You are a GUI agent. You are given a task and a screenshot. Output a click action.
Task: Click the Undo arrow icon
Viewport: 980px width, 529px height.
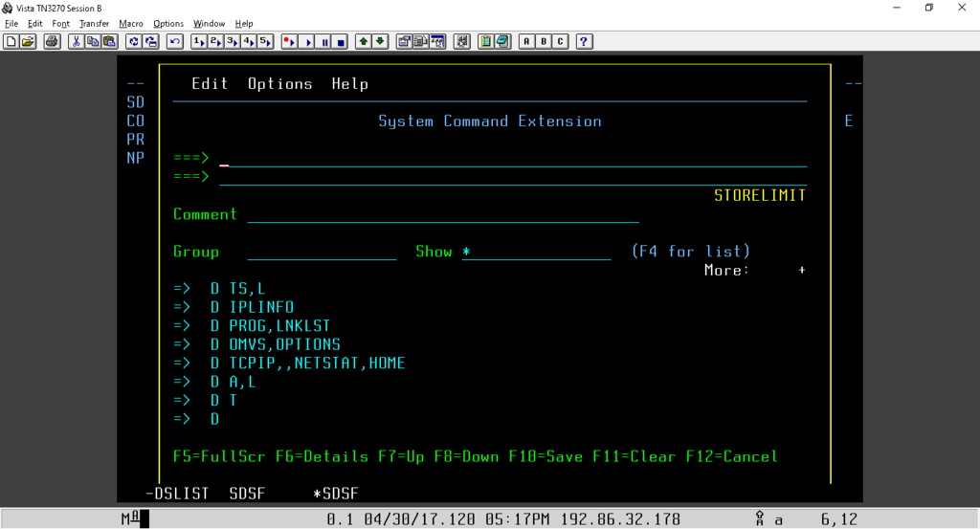pyautogui.click(x=175, y=42)
